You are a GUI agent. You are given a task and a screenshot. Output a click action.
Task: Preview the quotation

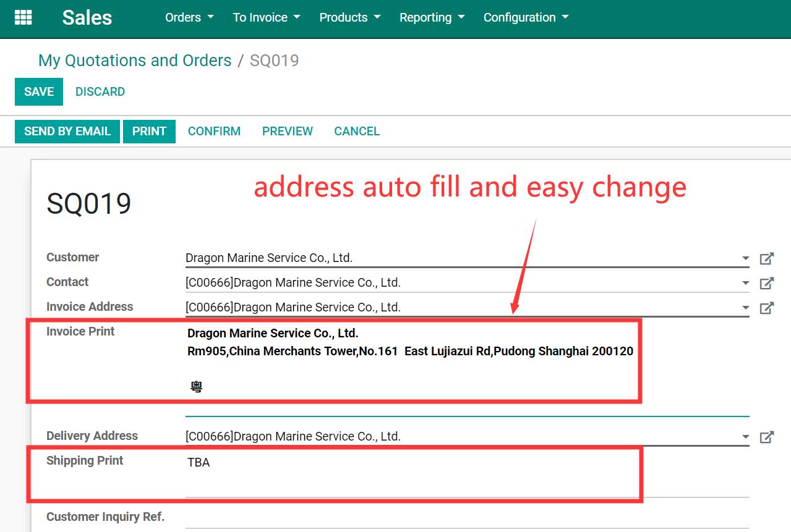[x=288, y=131]
